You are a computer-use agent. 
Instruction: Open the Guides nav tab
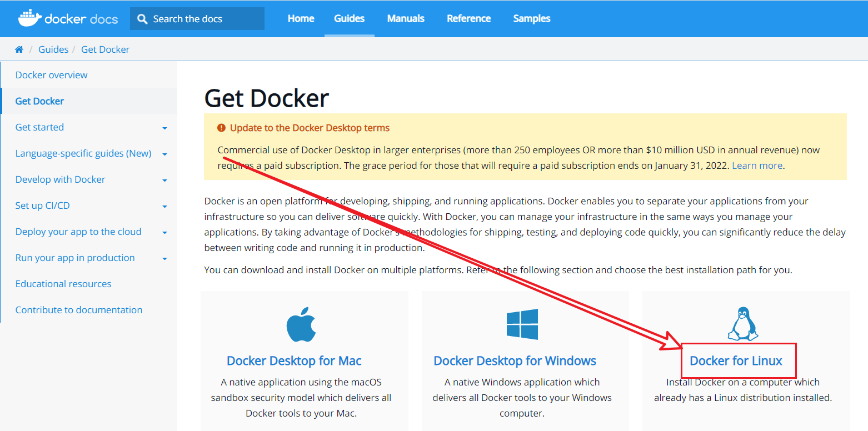pyautogui.click(x=350, y=18)
